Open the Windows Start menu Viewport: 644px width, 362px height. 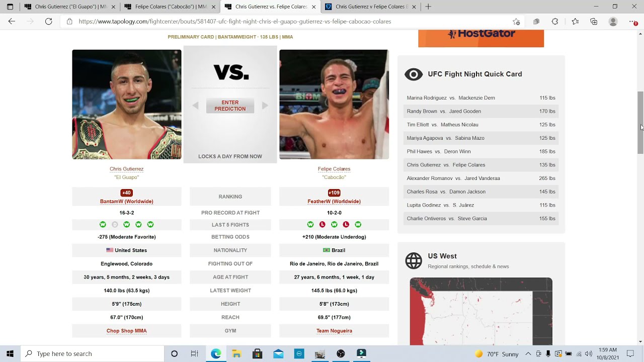(x=10, y=353)
